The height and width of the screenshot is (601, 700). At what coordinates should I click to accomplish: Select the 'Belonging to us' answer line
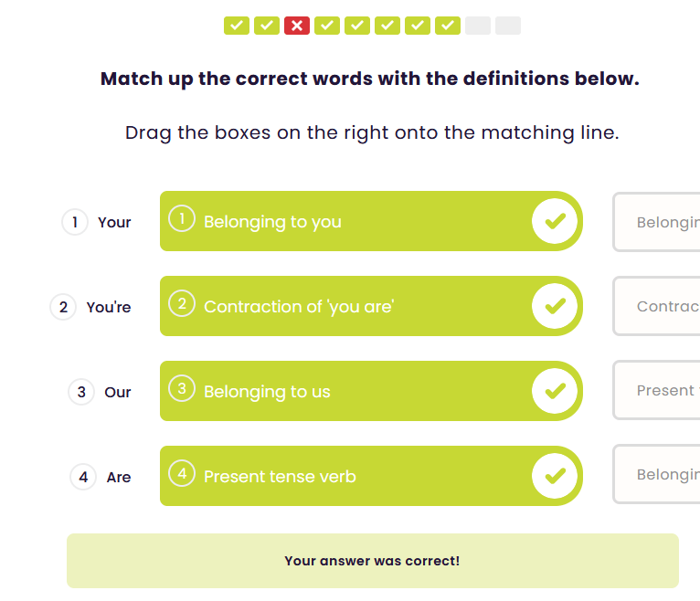pyautogui.click(x=347, y=391)
